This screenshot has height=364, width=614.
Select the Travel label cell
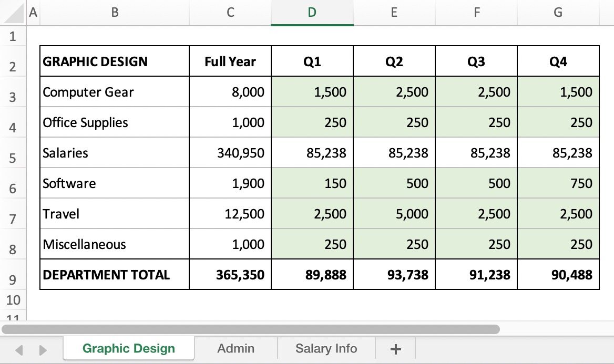[x=115, y=214]
